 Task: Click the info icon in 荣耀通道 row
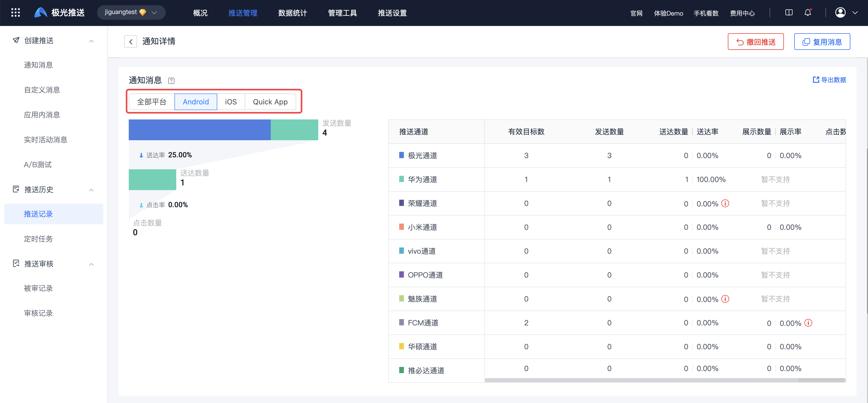click(725, 203)
